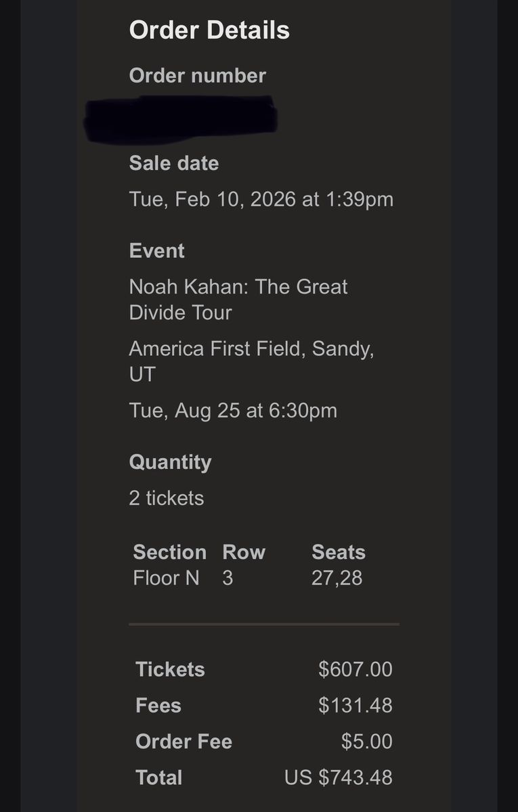Select the Order number label

pos(197,76)
